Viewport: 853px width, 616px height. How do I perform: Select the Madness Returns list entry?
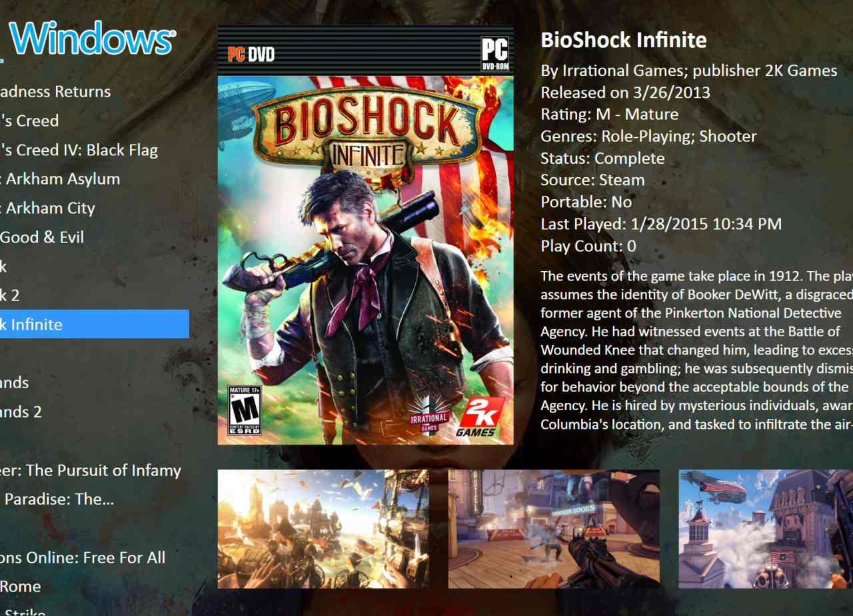click(55, 91)
